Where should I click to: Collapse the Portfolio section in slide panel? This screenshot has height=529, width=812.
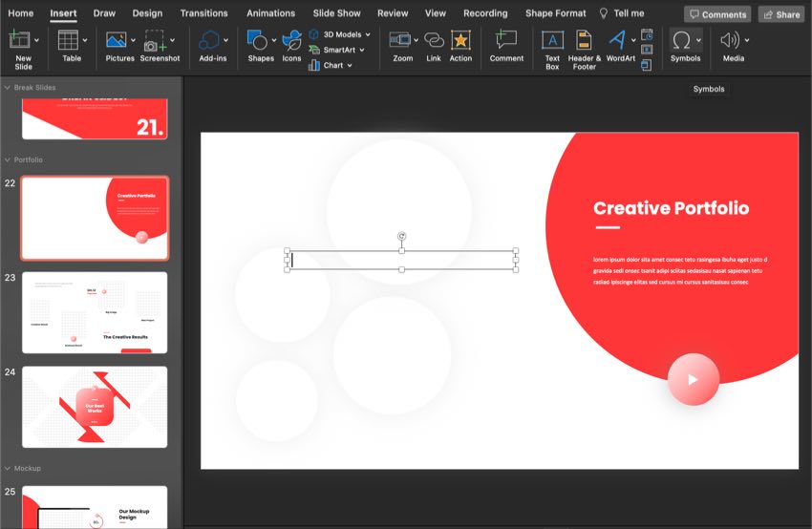tap(8, 159)
